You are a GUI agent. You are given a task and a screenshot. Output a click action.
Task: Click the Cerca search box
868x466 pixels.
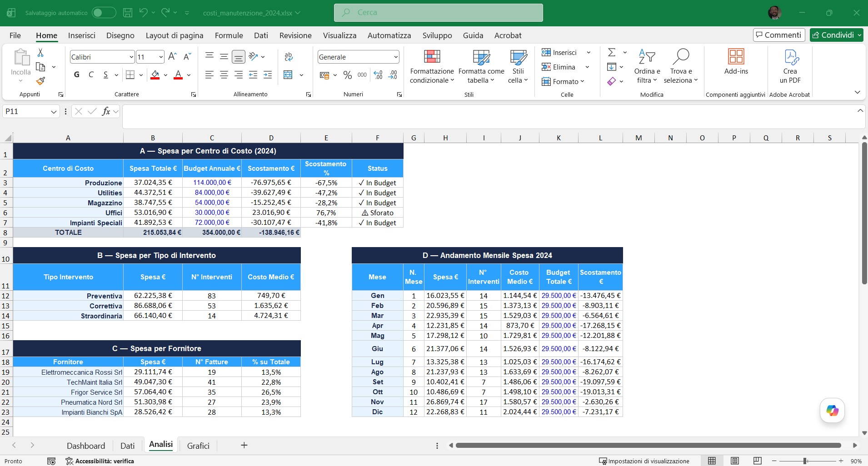(x=438, y=13)
